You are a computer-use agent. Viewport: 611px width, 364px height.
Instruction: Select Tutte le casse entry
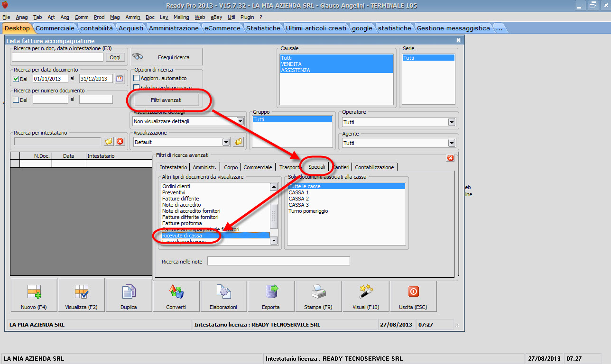[x=346, y=187]
